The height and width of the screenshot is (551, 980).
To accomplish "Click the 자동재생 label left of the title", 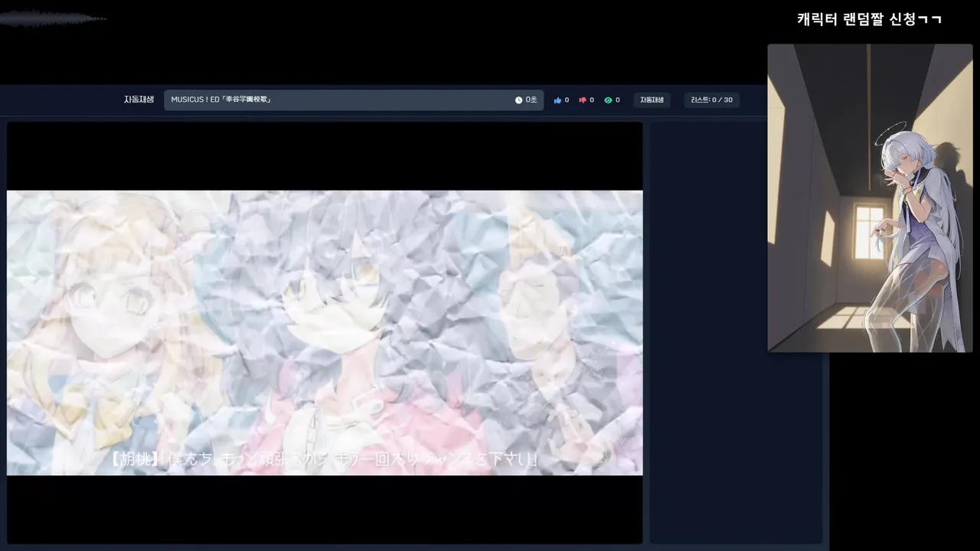I will pyautogui.click(x=139, y=99).
